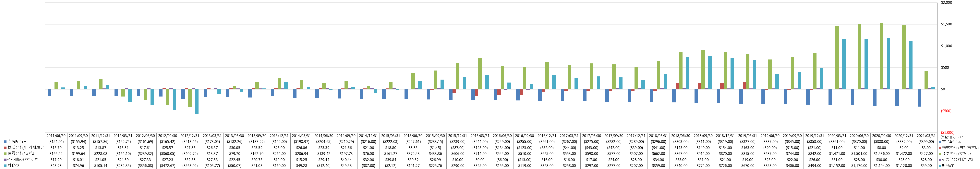Click the 2020/03/31 column header
Viewport: 980px width, 169px height.
click(837, 136)
